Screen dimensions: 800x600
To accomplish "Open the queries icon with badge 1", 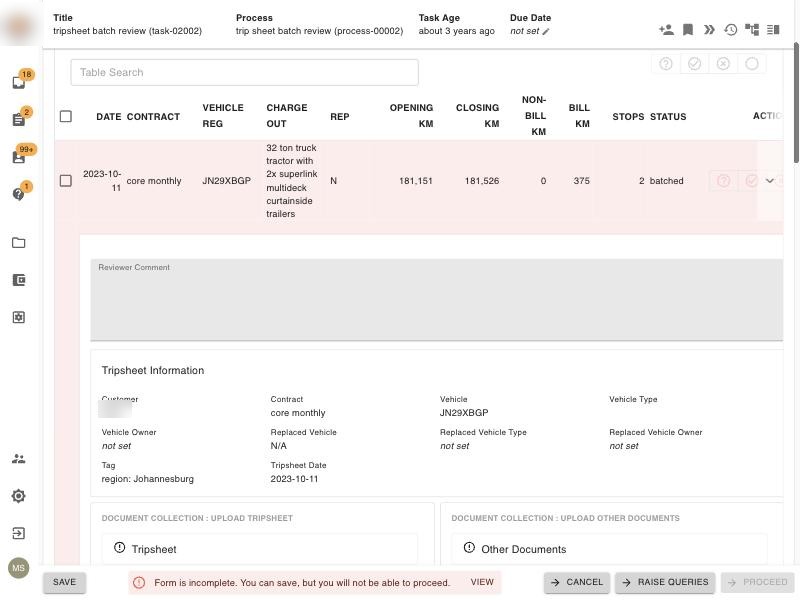I will (19, 194).
